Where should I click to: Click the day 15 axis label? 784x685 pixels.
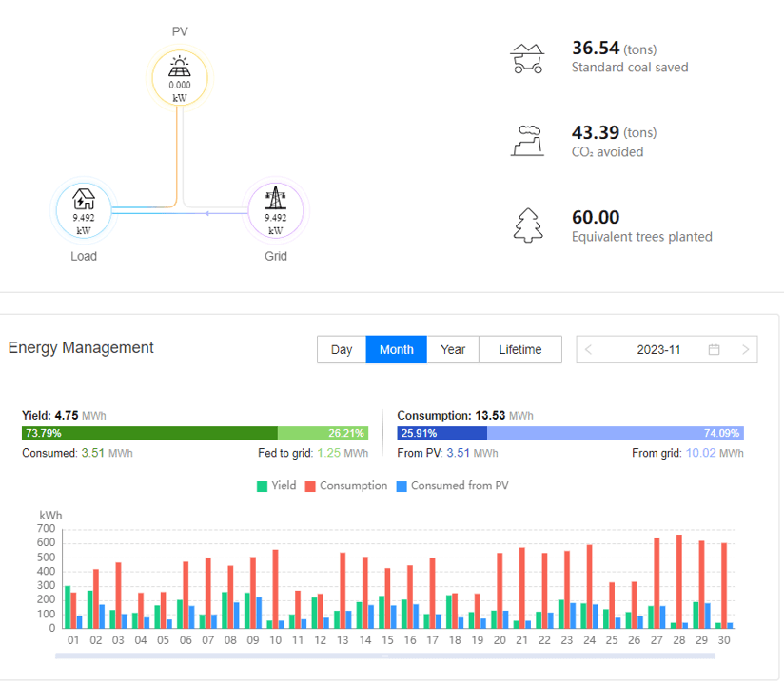pyautogui.click(x=387, y=640)
